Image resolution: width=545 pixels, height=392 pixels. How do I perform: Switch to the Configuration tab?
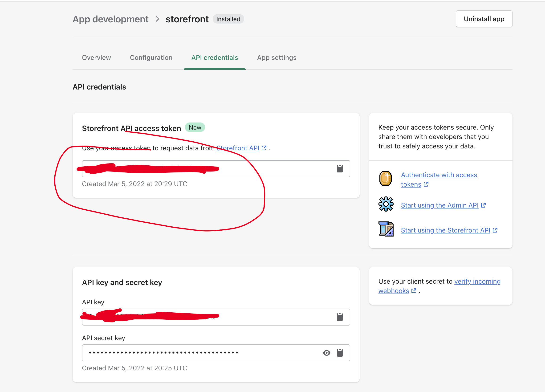click(x=151, y=58)
